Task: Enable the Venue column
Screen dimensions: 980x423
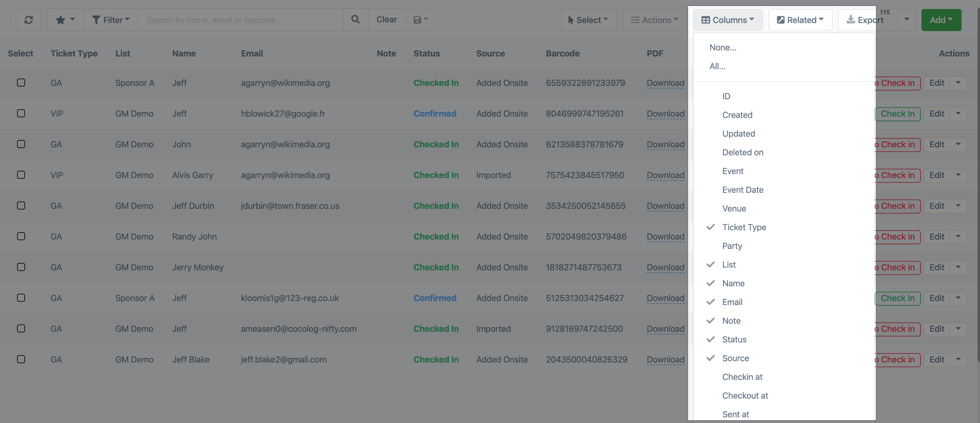Action: click(x=784, y=208)
